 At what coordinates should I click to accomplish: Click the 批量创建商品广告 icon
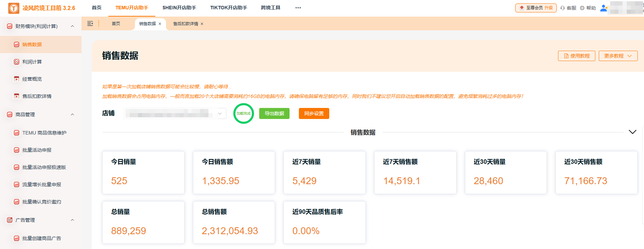point(17,238)
